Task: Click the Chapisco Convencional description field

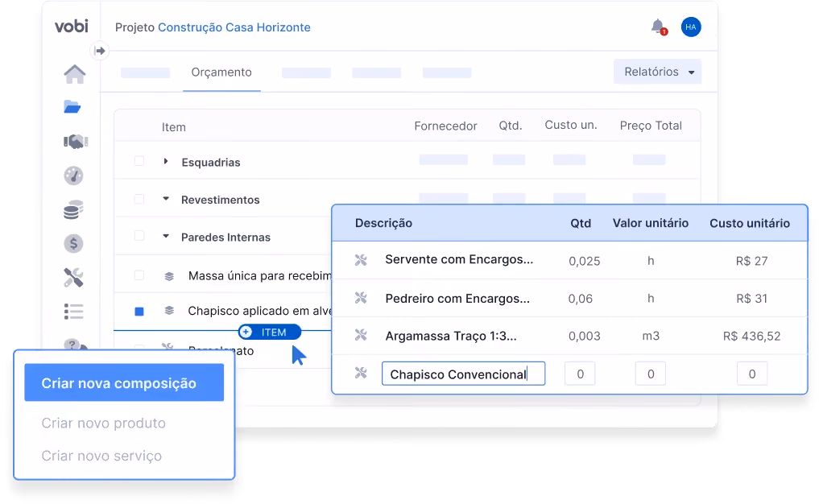Action: click(463, 374)
